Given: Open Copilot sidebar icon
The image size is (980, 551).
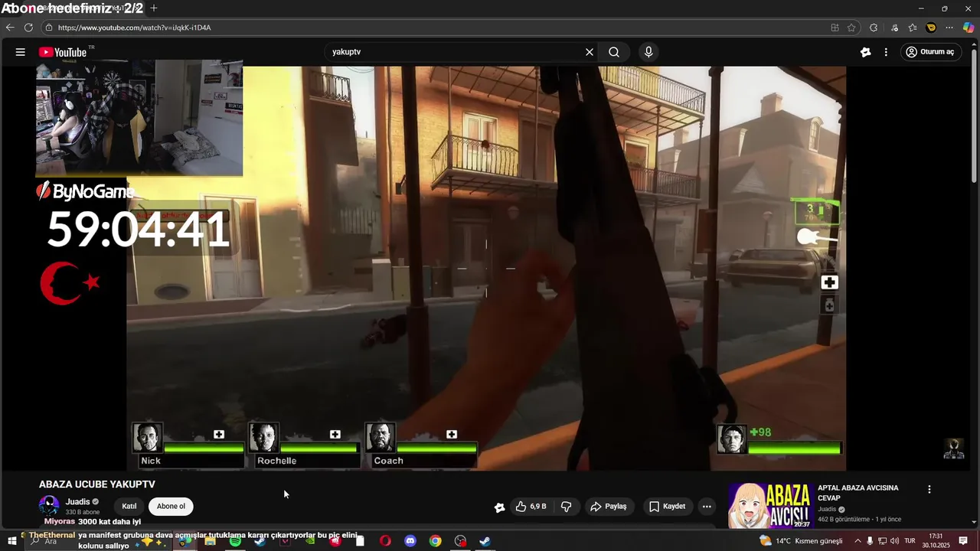Looking at the screenshot, I should click(x=969, y=28).
